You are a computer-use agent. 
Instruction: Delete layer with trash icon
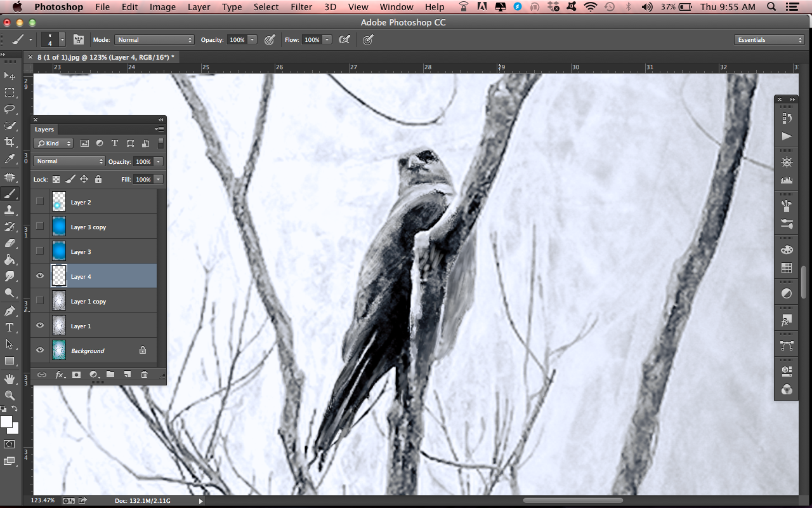144,375
